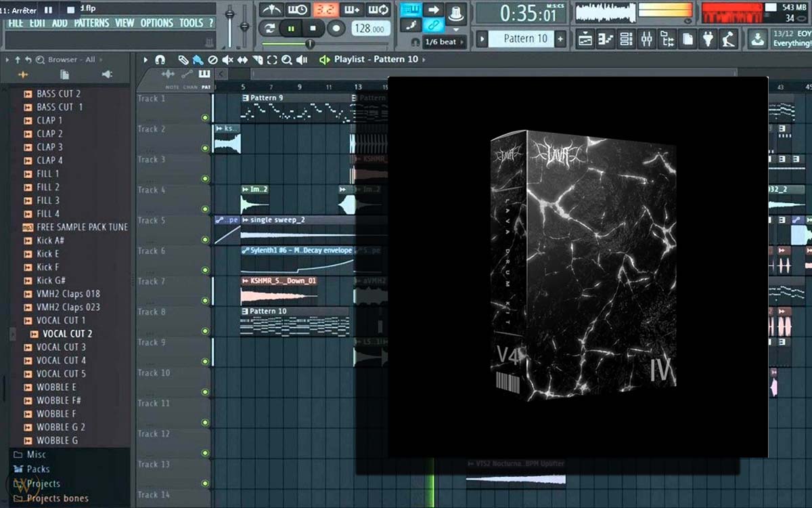The width and height of the screenshot is (812, 508).
Task: Open the FILE menu
Action: coord(16,23)
